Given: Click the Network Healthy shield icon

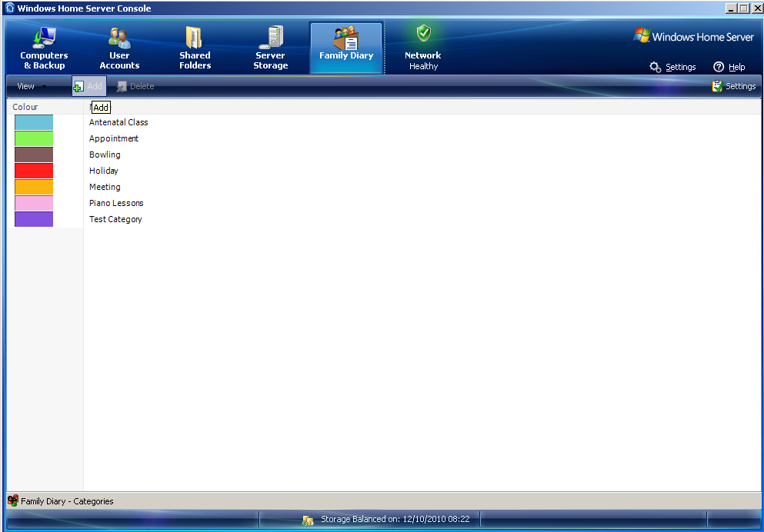Looking at the screenshot, I should (x=423, y=33).
